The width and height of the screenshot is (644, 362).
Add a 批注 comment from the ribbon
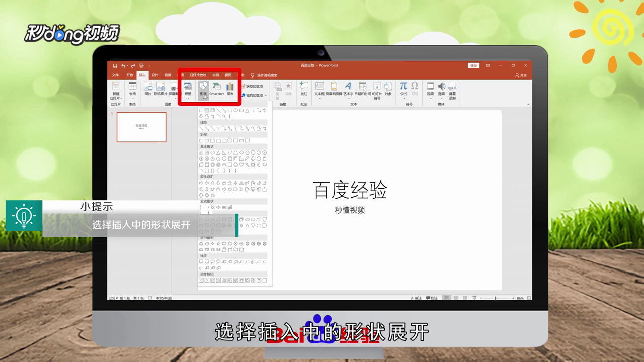tap(304, 89)
